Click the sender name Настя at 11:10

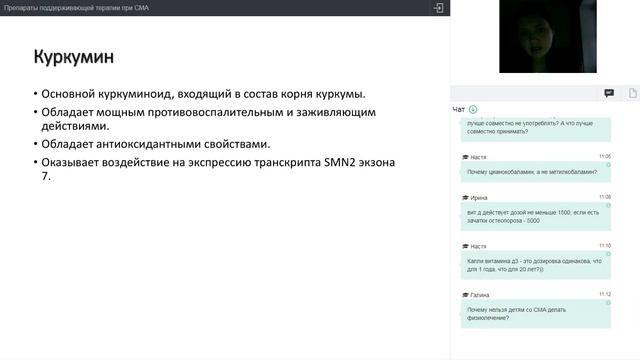[x=478, y=246]
